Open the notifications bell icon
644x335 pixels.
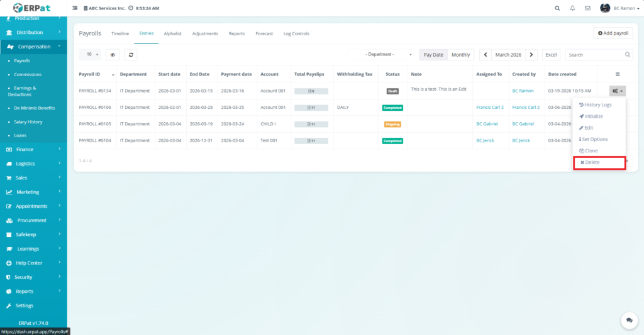click(572, 8)
